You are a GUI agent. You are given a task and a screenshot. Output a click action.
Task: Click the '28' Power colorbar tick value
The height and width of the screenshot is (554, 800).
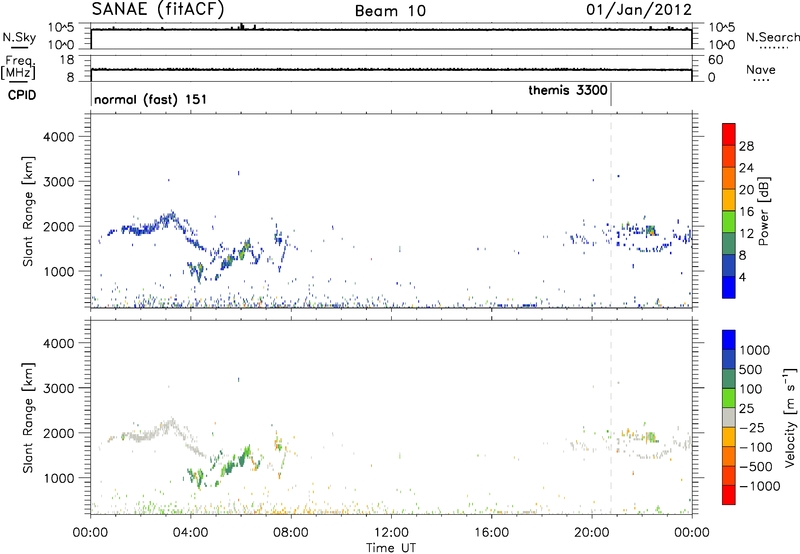coord(746,146)
